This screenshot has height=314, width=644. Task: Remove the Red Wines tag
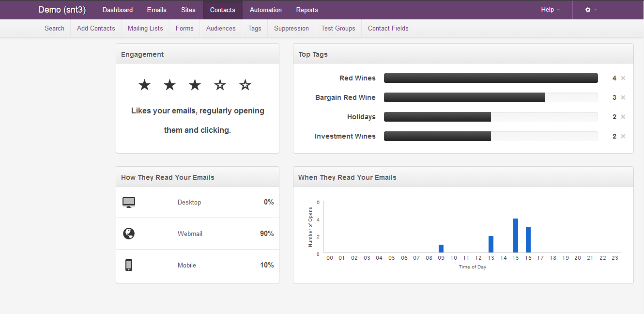[623, 78]
